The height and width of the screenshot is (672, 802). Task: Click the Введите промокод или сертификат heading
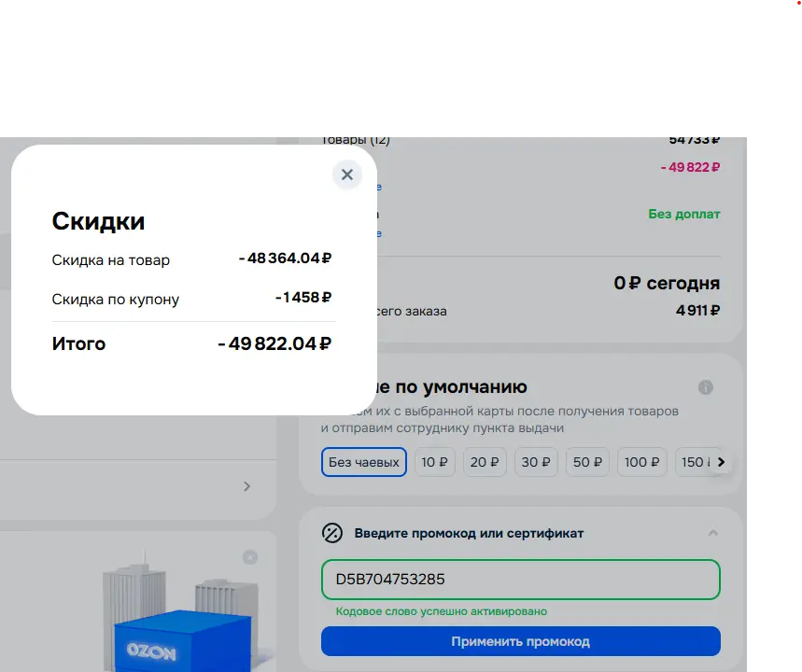pos(469,534)
